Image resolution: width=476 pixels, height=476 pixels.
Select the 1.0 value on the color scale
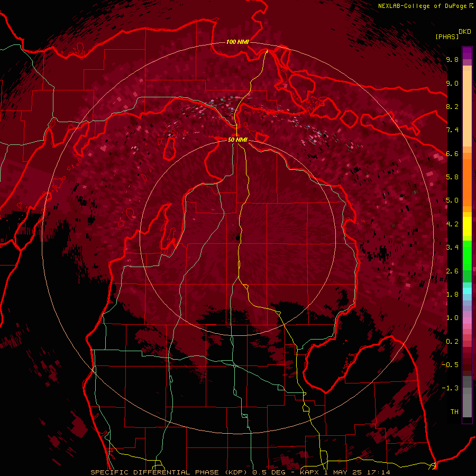[452, 318]
